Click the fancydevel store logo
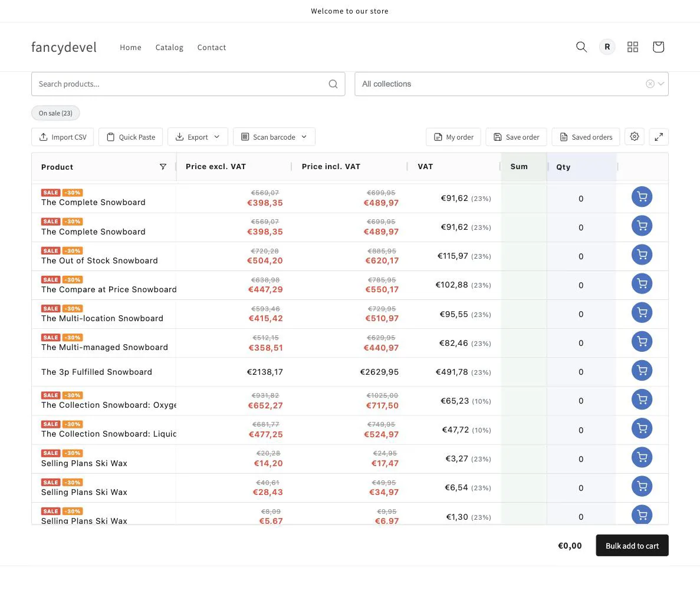Image resolution: width=700 pixels, height=594 pixels. (64, 47)
